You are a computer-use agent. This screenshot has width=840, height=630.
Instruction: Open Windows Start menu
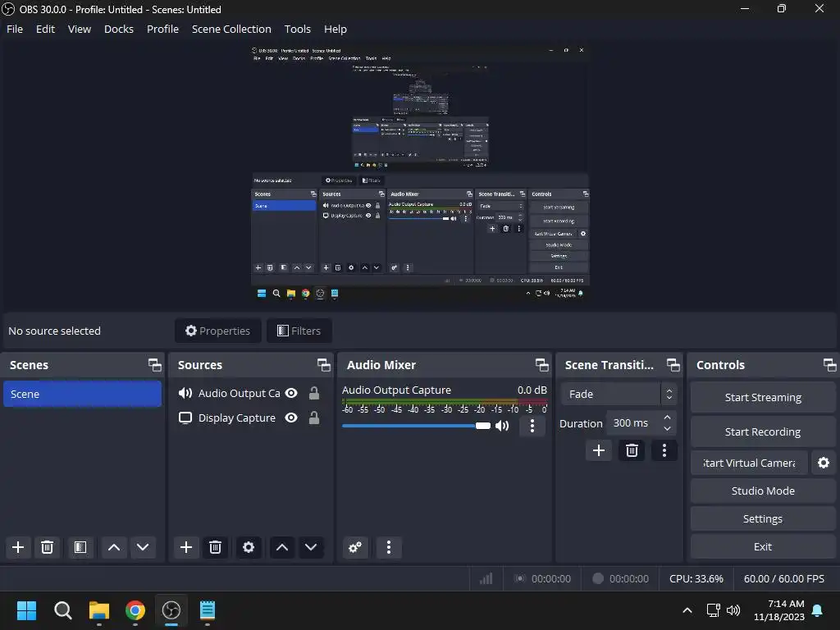point(26,610)
